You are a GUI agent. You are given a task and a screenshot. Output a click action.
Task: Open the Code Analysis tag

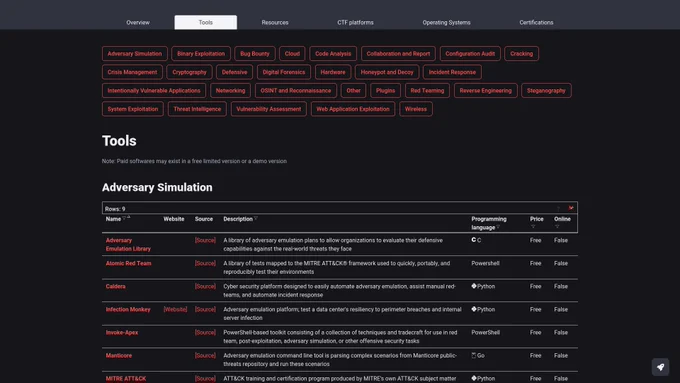(x=333, y=54)
